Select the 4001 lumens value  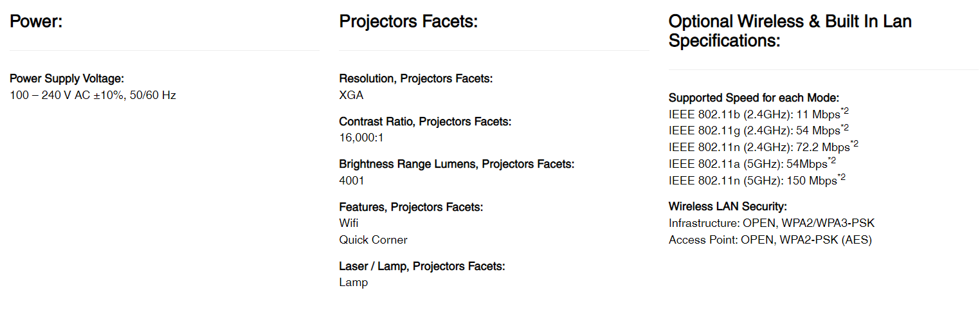click(351, 181)
